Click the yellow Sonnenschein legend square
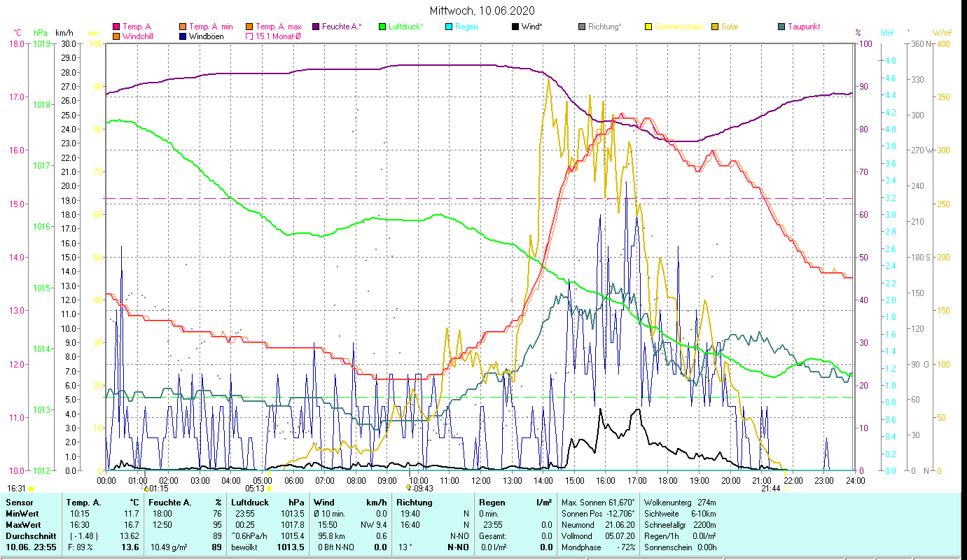 click(x=648, y=27)
